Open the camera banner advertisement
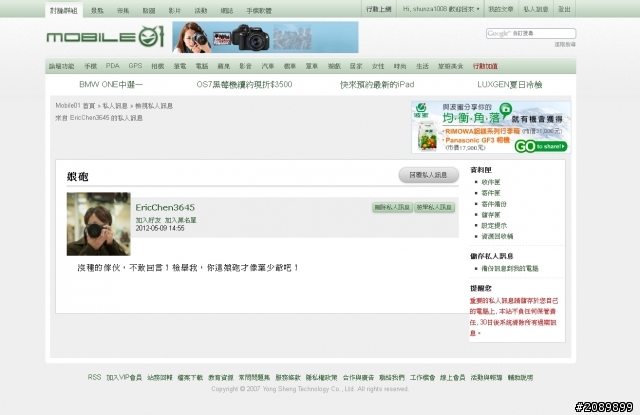The image size is (640, 415). click(265, 37)
